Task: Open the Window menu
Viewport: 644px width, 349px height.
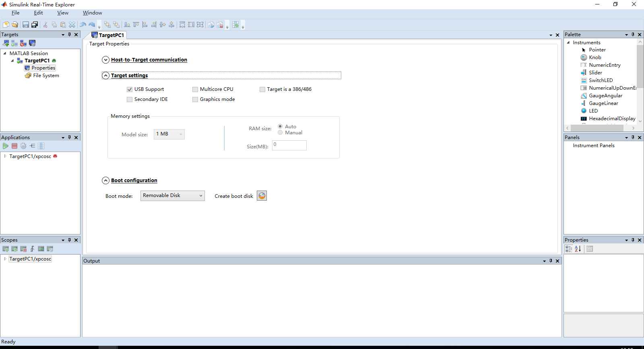Action: (93, 13)
